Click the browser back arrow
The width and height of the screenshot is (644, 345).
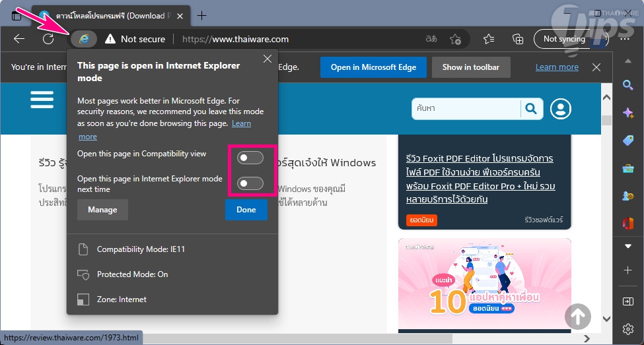click(19, 39)
